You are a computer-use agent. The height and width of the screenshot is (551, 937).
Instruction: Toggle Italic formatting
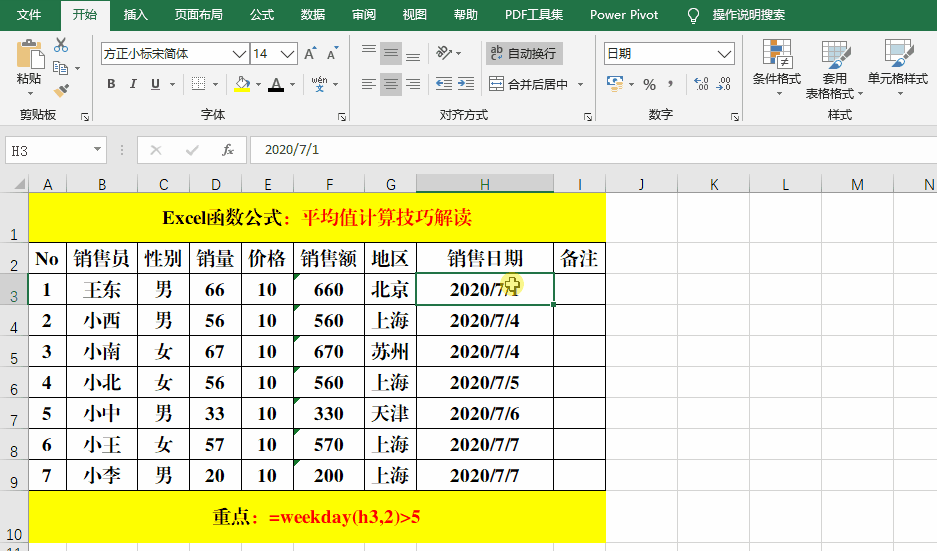click(x=133, y=84)
